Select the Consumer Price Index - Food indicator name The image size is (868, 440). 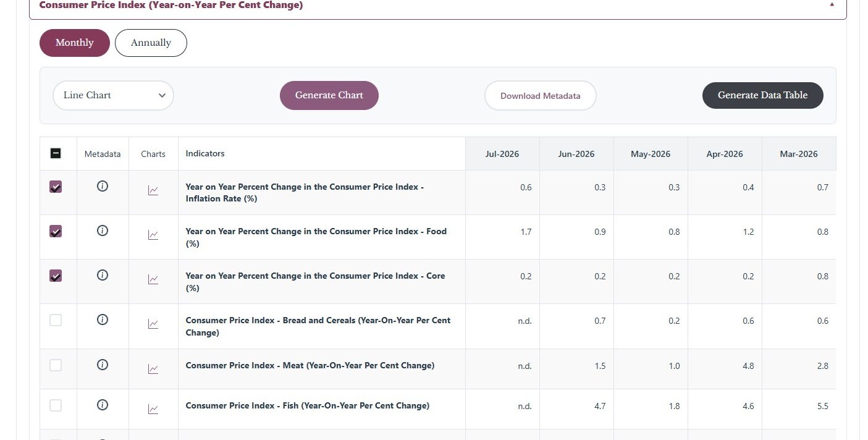316,237
